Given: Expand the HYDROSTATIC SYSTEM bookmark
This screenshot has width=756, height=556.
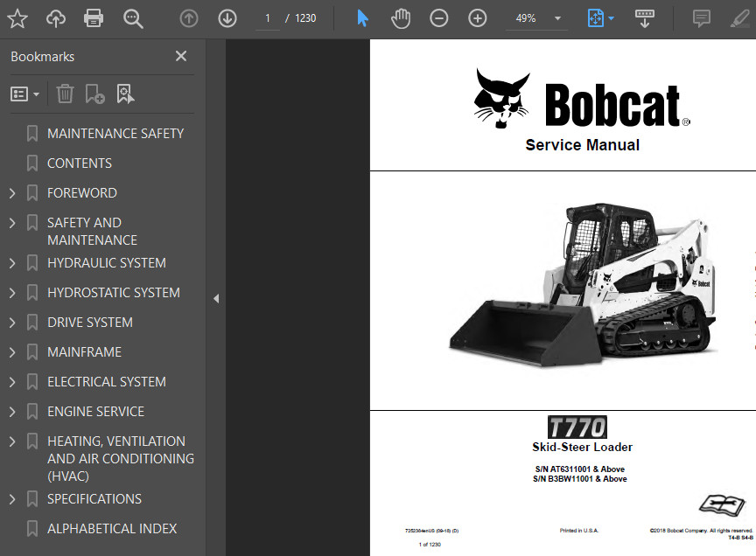Looking at the screenshot, I should (12, 293).
